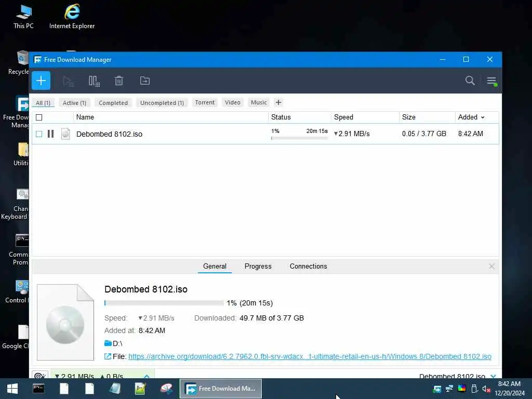Open the archive.org file URL link
This screenshot has width=532, height=399.
click(x=310, y=356)
